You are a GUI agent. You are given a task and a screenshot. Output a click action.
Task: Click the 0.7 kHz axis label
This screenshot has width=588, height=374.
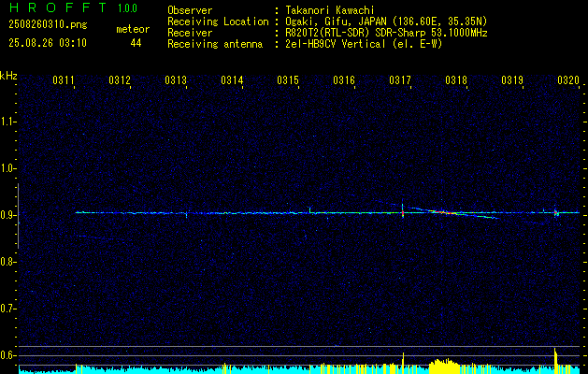click(7, 309)
